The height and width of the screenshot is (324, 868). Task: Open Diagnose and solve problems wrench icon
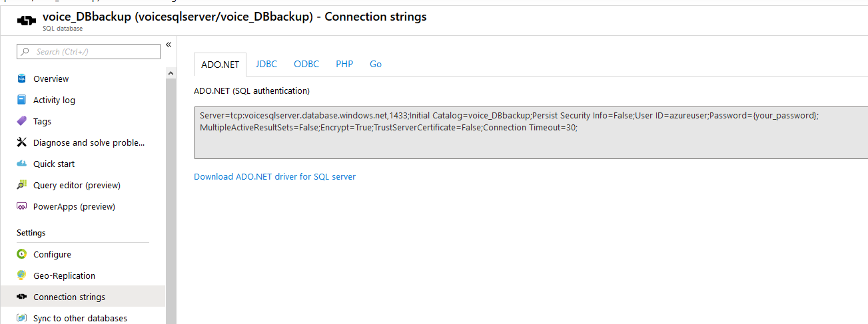(x=21, y=142)
